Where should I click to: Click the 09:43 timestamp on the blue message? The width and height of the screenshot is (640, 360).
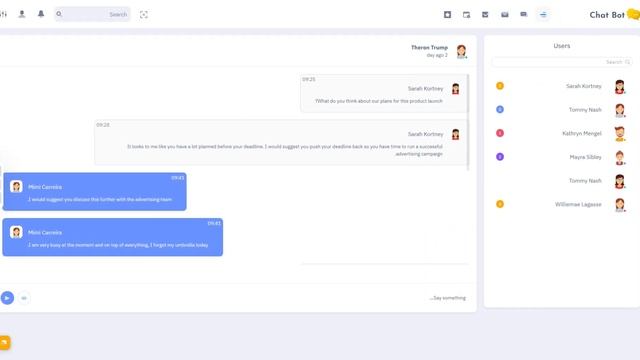[x=178, y=178]
